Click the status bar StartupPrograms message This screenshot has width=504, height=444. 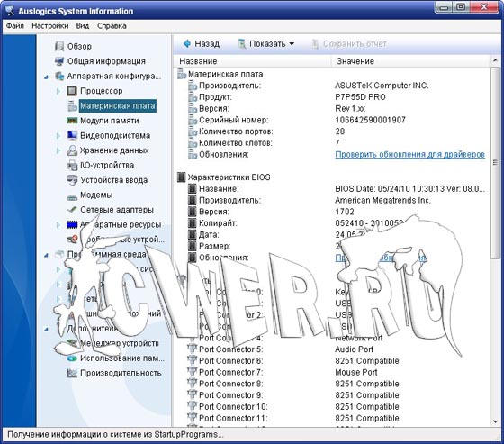[x=115, y=435]
